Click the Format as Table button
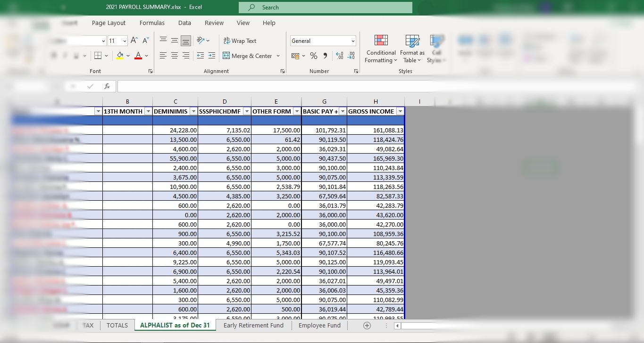 coord(412,49)
